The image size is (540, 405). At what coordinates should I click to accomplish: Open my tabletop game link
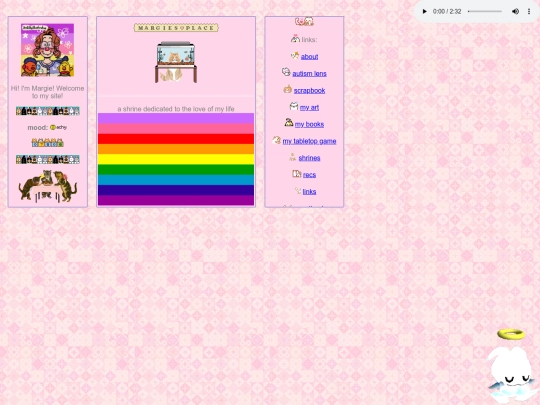tap(309, 141)
